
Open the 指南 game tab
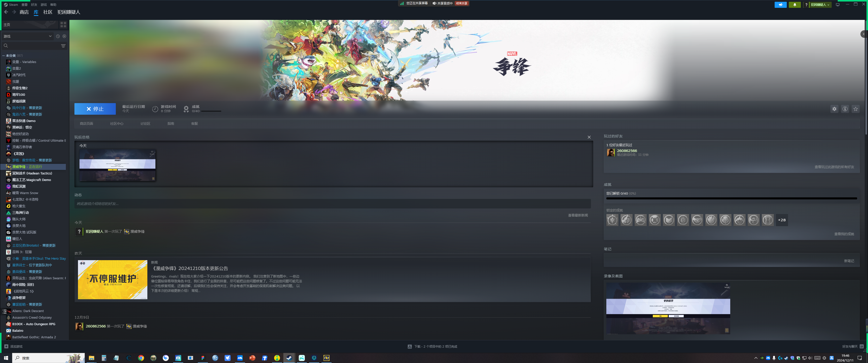tap(171, 124)
